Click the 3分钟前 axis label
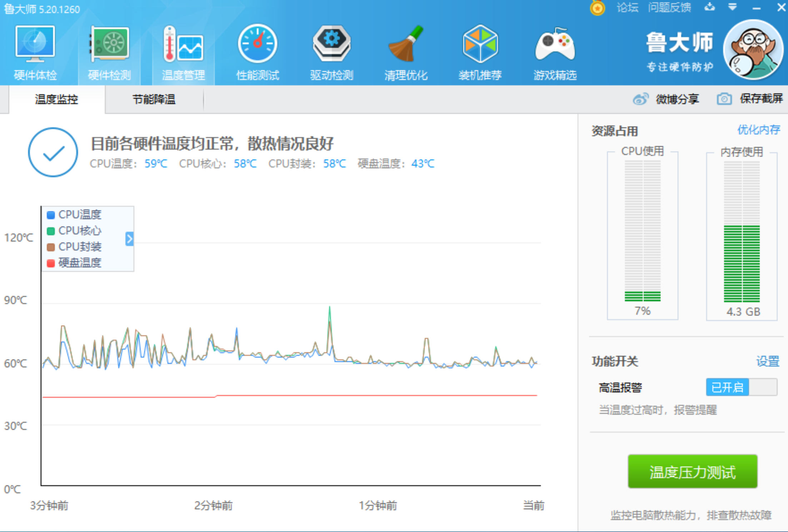Screen dimensions: 788x532 tap(49, 505)
